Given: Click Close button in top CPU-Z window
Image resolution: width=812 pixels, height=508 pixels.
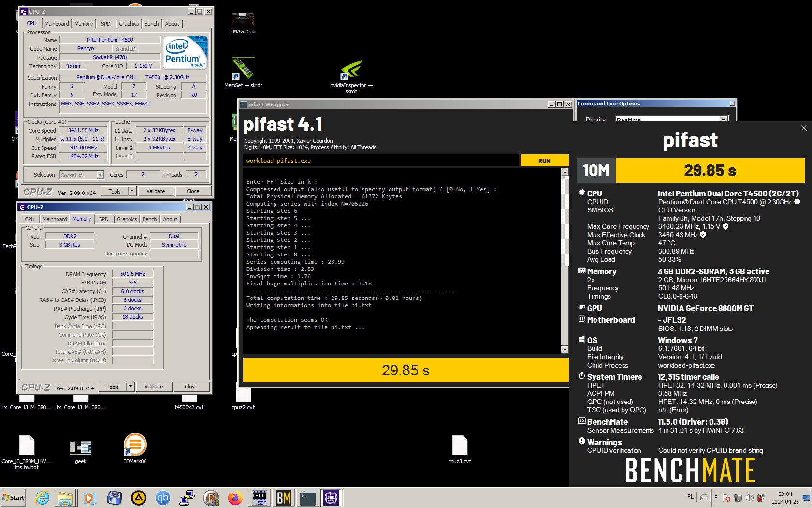Looking at the screenshot, I should (193, 191).
